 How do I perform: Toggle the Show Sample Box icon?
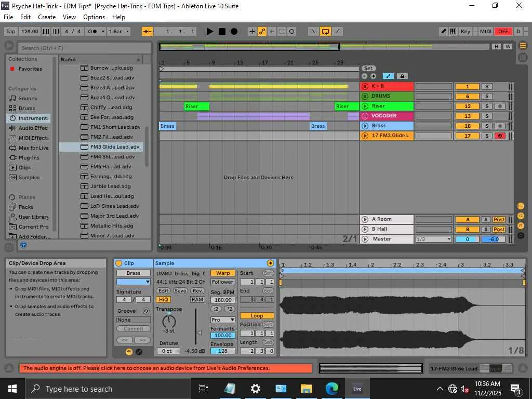click(129, 352)
